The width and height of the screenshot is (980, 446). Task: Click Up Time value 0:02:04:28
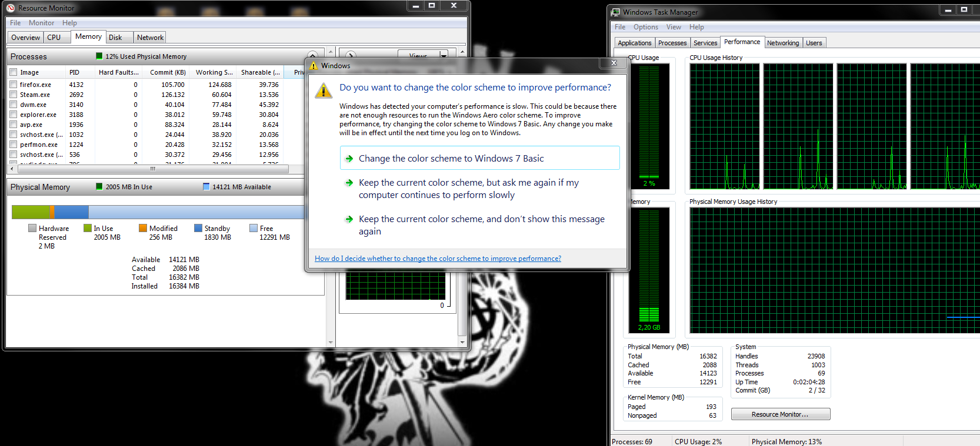(x=809, y=382)
